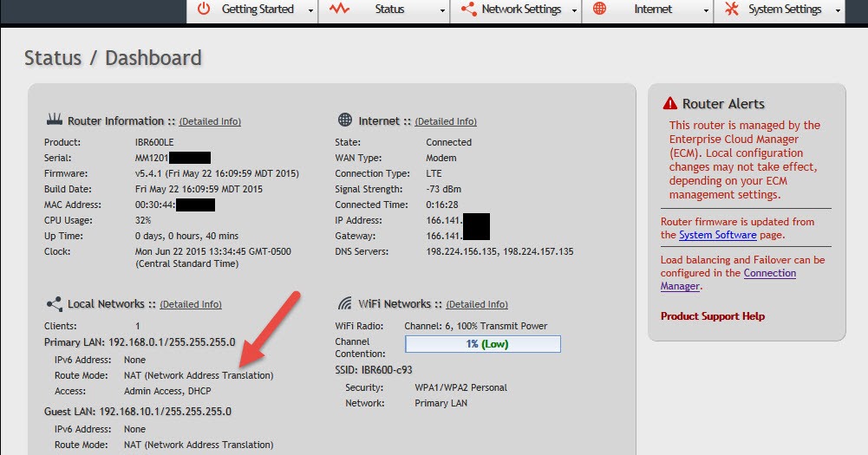The width and height of the screenshot is (868, 455).
Task: Click the Router Alerts heading
Action: point(723,103)
